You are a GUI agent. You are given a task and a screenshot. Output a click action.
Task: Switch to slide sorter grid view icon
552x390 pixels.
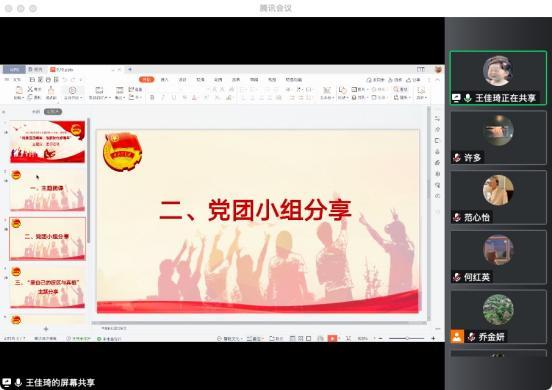click(300, 338)
